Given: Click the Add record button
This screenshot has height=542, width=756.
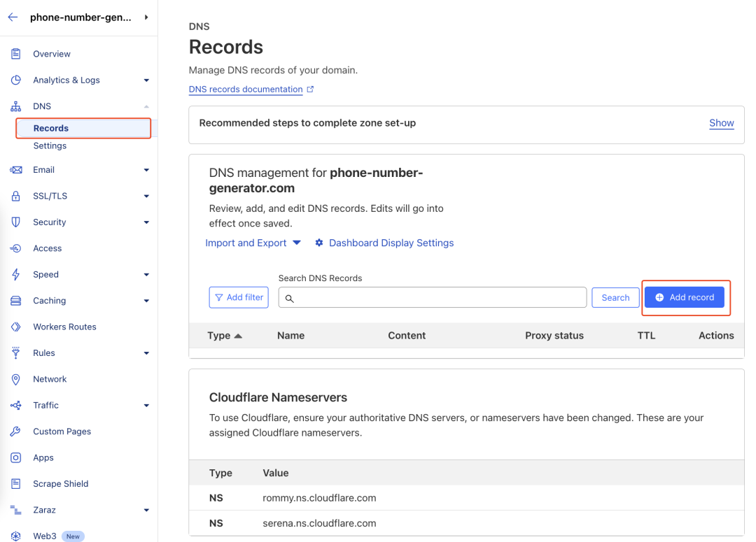Looking at the screenshot, I should coord(685,298).
